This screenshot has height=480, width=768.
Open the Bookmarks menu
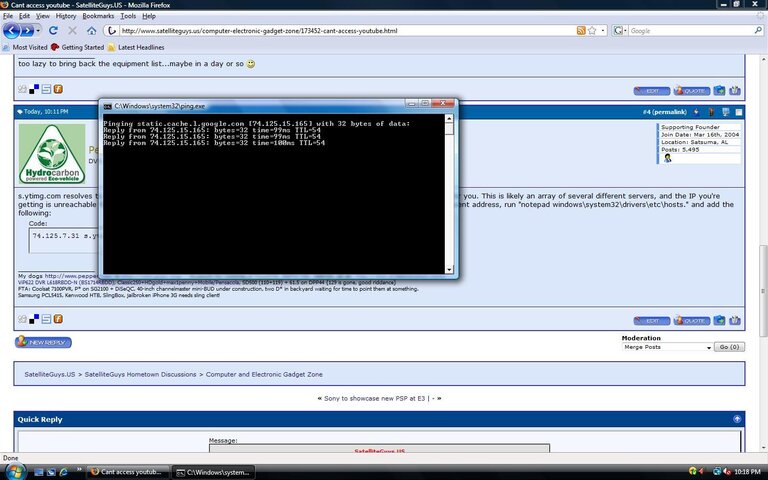click(98, 16)
